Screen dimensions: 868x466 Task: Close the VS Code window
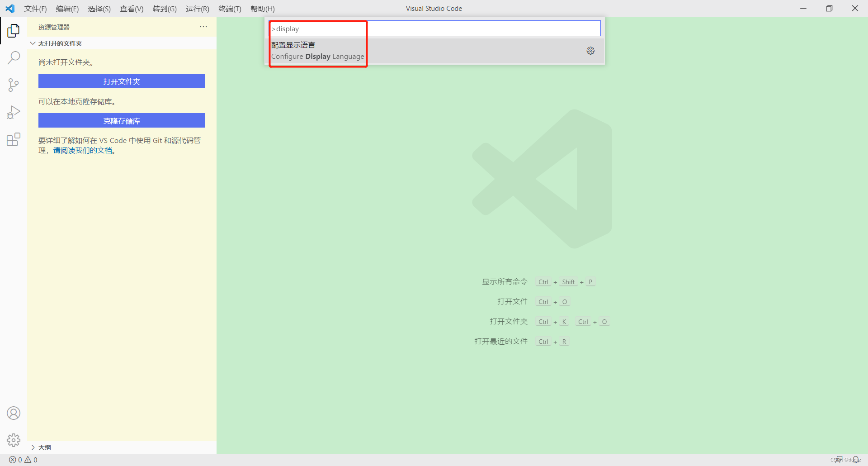click(x=855, y=9)
